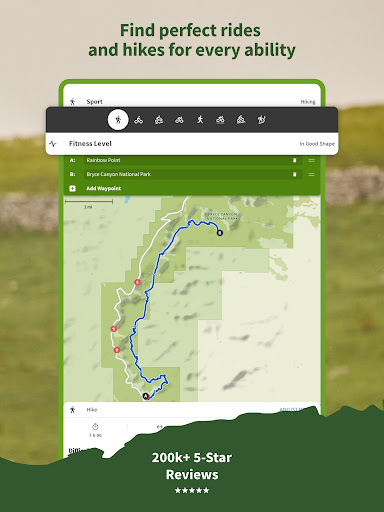Expand the Fitness Level setting
Screen dimensions: 384x512
(x=192, y=144)
